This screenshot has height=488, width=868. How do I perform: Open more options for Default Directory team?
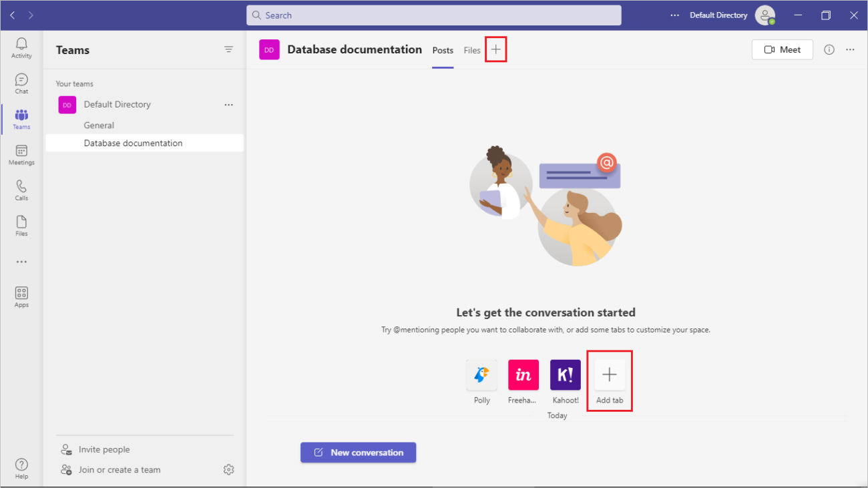coord(229,105)
